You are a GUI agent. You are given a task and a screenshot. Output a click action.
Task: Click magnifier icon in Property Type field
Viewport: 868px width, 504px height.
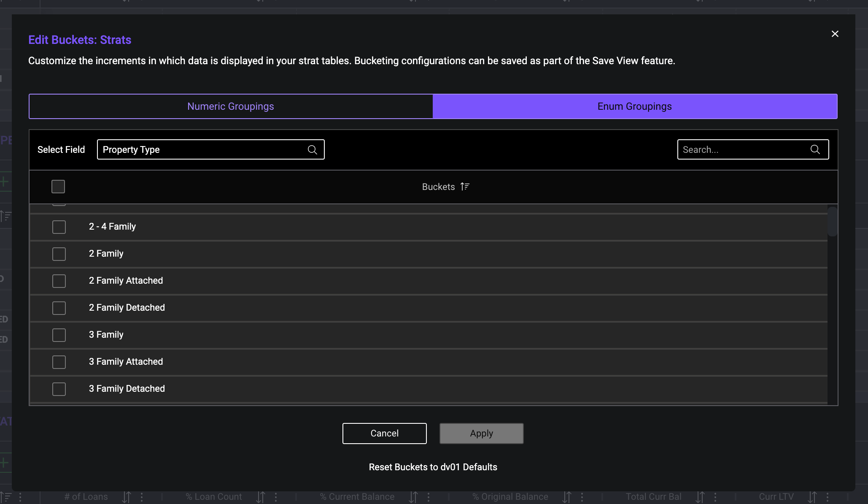(x=312, y=150)
